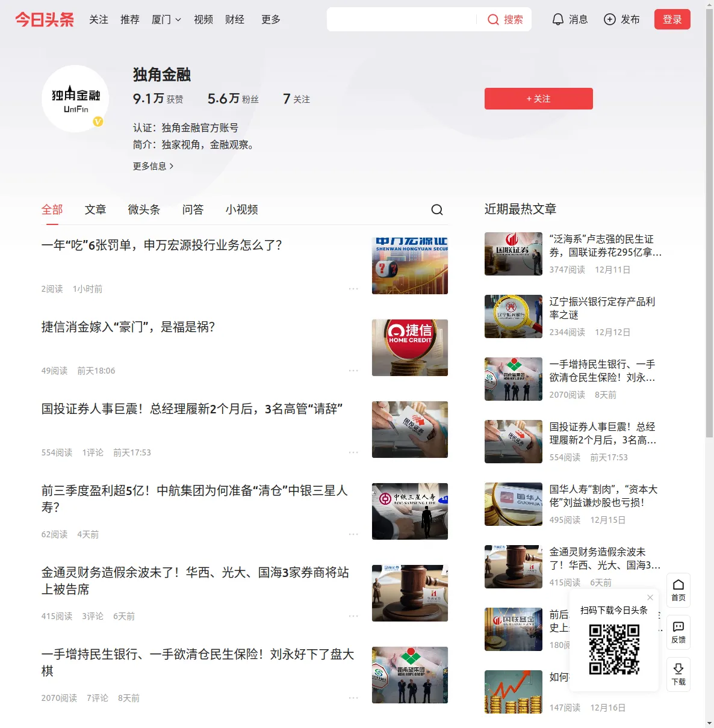Viewport: 714px width, 728px height.
Task: Switch to the 文章 tab
Action: point(95,209)
